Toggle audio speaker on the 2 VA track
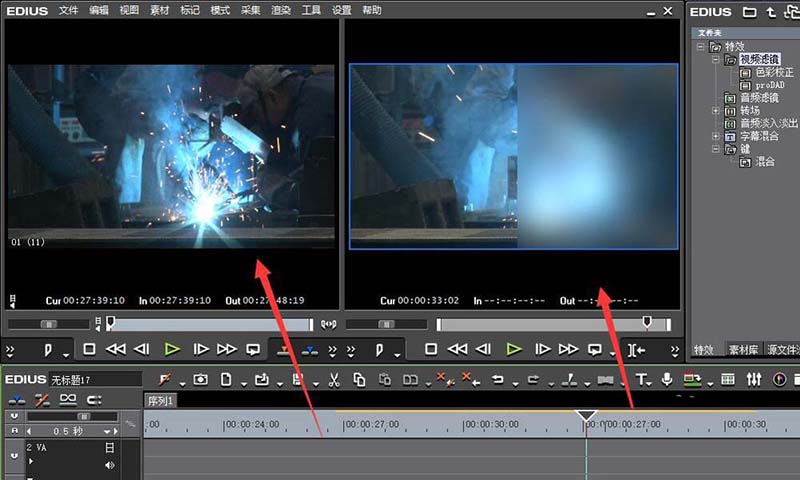The width and height of the screenshot is (800, 480). [x=110, y=464]
